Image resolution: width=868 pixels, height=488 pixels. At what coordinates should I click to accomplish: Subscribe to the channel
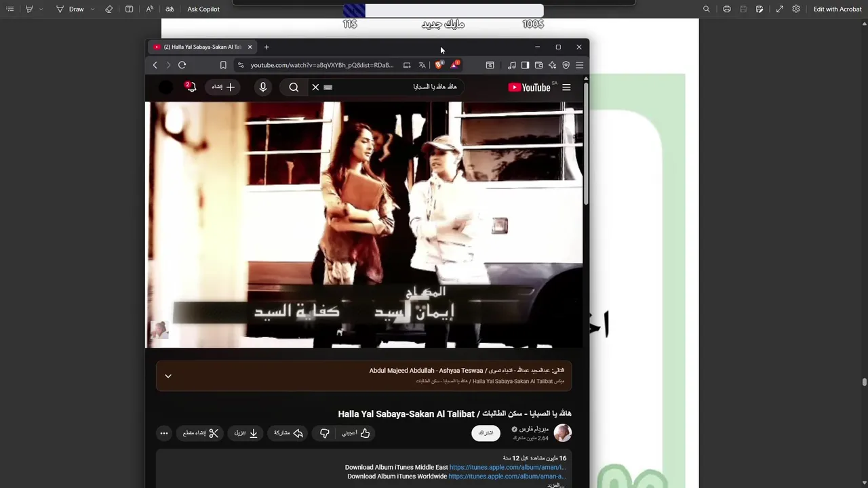(486, 432)
